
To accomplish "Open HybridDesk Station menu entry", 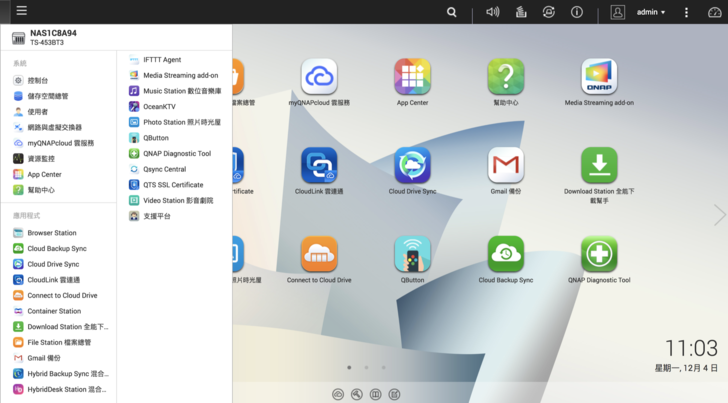I will 58,389.
